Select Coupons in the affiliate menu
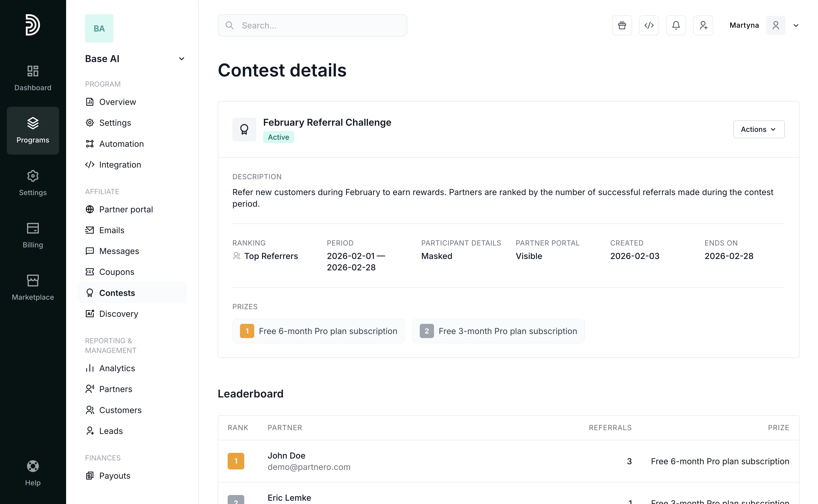This screenshot has width=818, height=504. 116,272
